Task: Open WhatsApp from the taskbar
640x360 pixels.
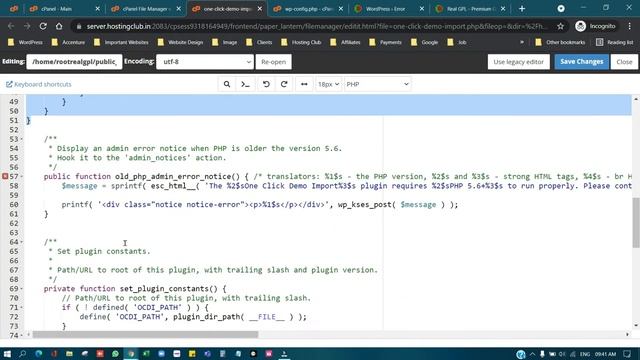Action: pos(115,353)
